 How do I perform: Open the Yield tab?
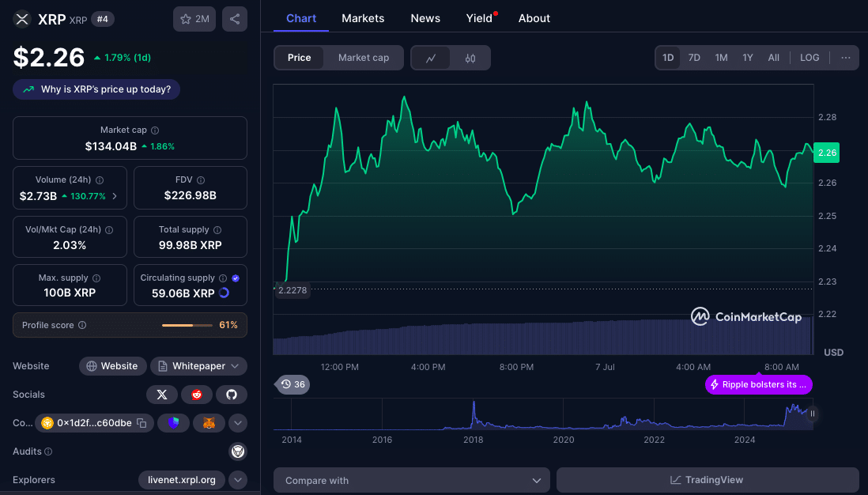point(479,18)
